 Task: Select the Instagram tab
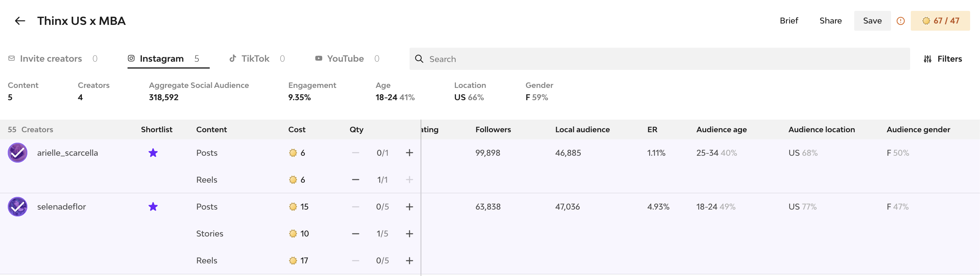click(x=168, y=59)
